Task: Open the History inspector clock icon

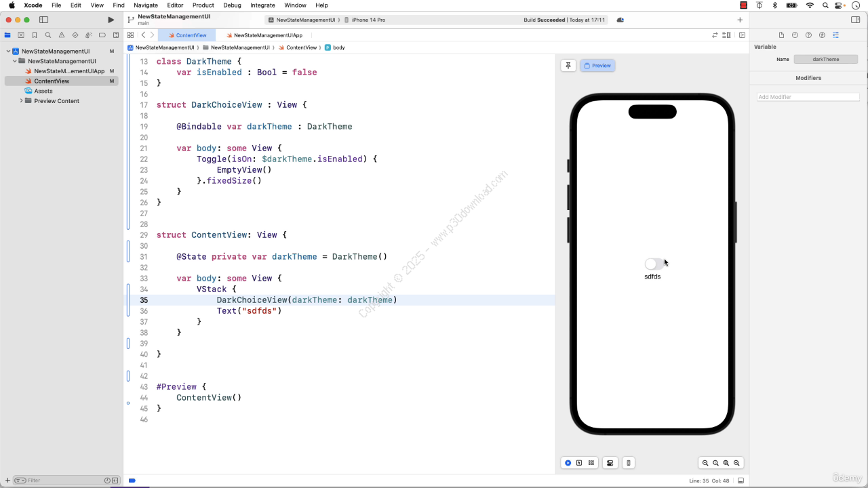Action: [795, 35]
